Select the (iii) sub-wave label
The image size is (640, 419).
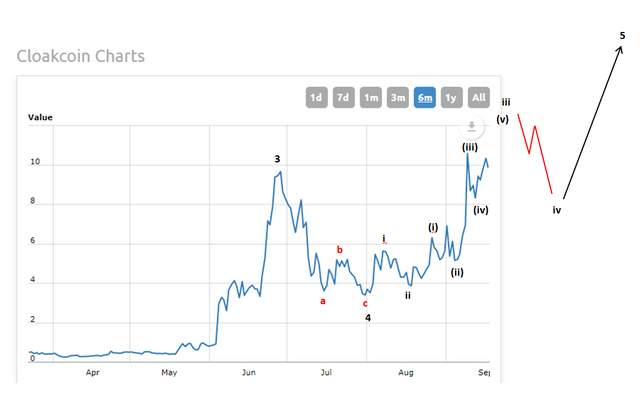coord(470,147)
